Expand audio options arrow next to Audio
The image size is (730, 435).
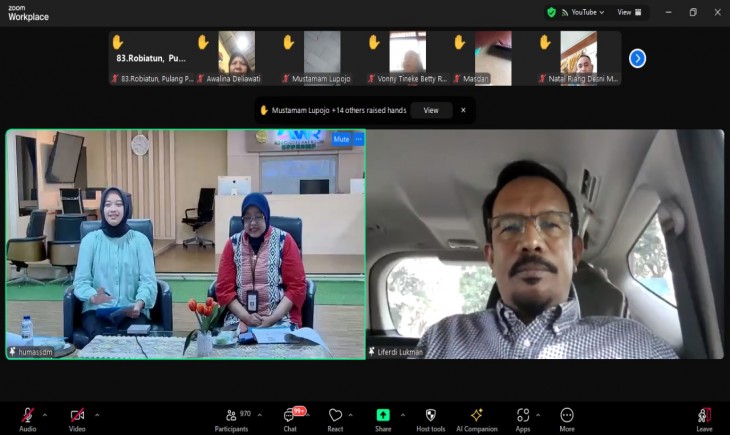click(45, 415)
